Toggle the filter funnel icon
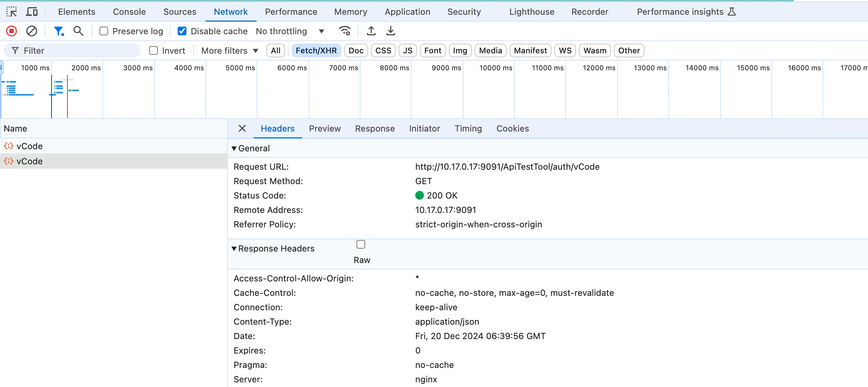The width and height of the screenshot is (868, 387). click(x=59, y=31)
